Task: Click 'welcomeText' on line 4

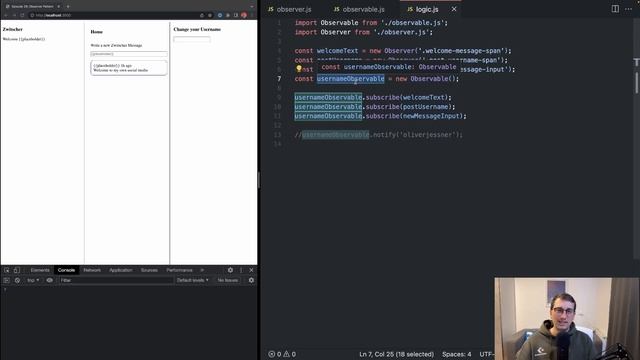Action: click(337, 51)
